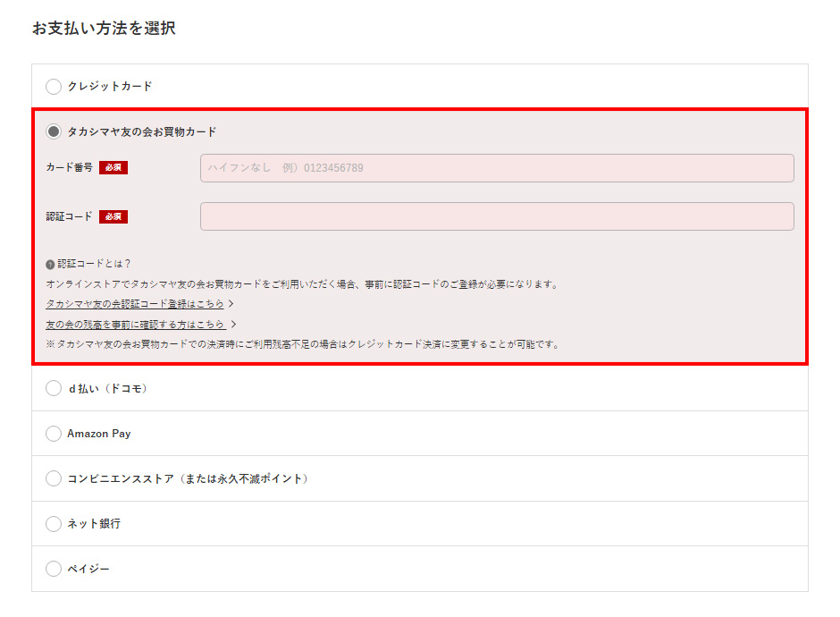
Task: Click the クレジットカード option label
Action: (110, 87)
